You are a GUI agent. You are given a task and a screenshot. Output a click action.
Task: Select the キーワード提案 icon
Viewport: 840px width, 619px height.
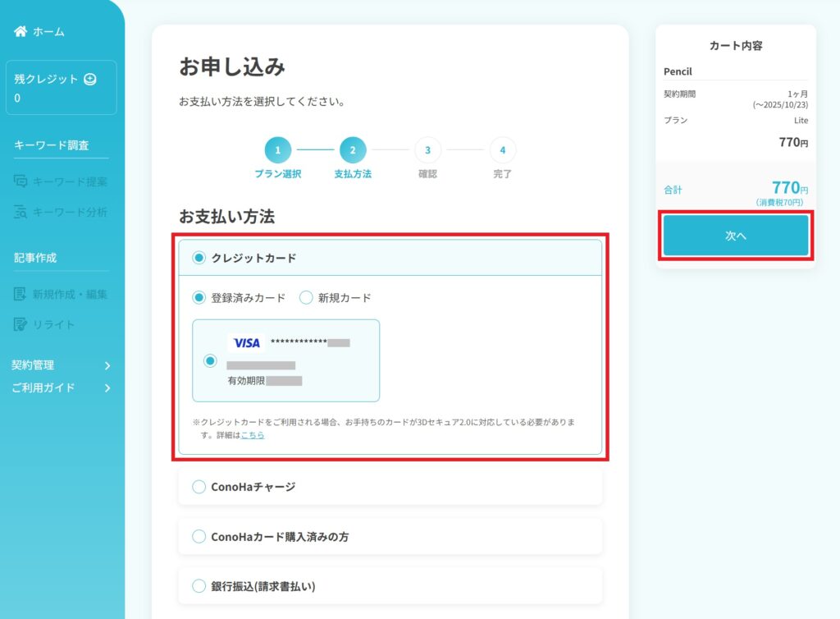[21, 180]
